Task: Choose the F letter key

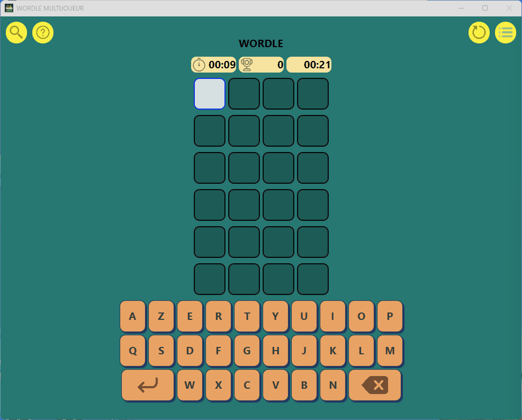Action: (219, 351)
